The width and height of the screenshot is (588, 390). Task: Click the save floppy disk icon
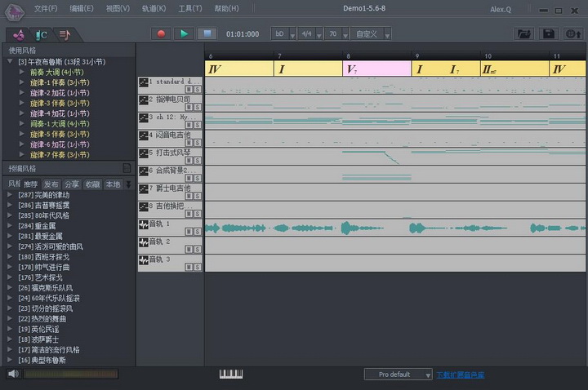549,33
